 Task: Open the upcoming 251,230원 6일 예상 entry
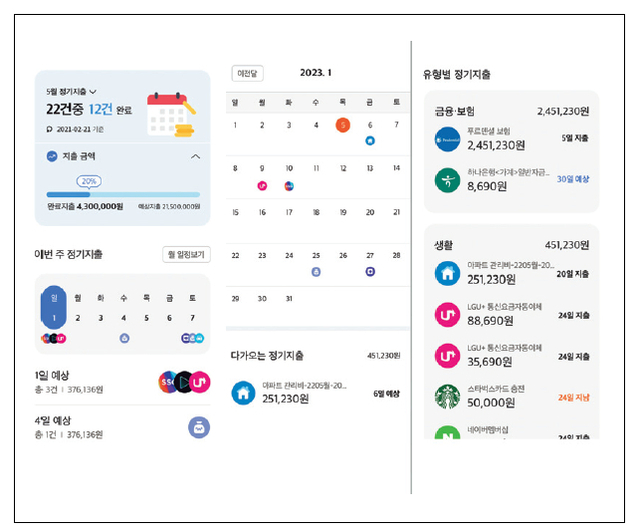click(316, 393)
